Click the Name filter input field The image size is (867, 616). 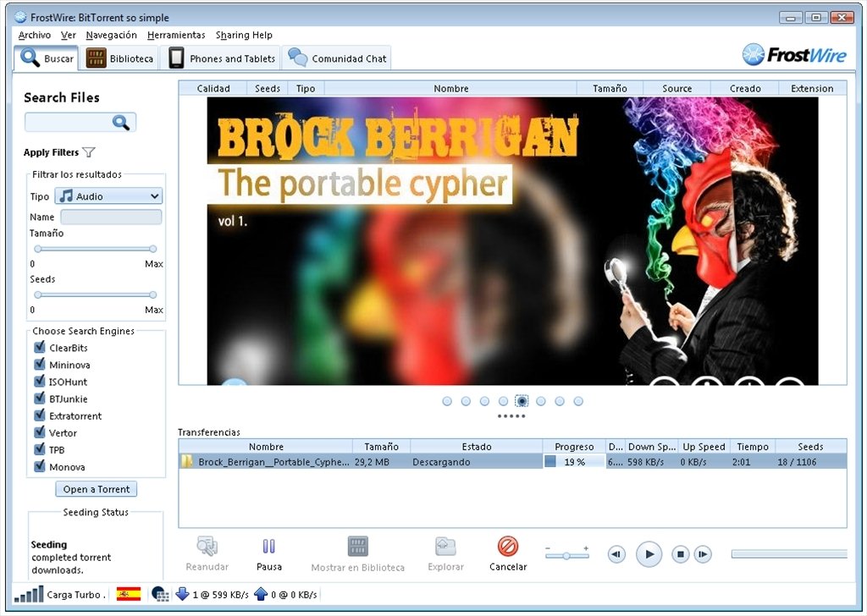coord(111,217)
